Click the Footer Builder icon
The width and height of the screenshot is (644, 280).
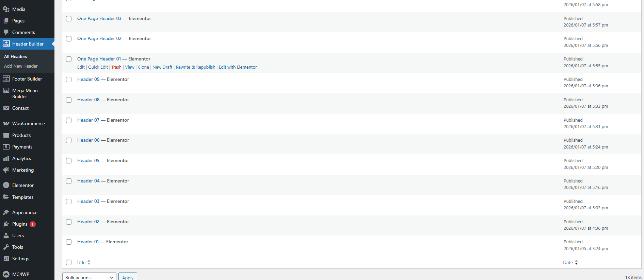[x=6, y=79]
